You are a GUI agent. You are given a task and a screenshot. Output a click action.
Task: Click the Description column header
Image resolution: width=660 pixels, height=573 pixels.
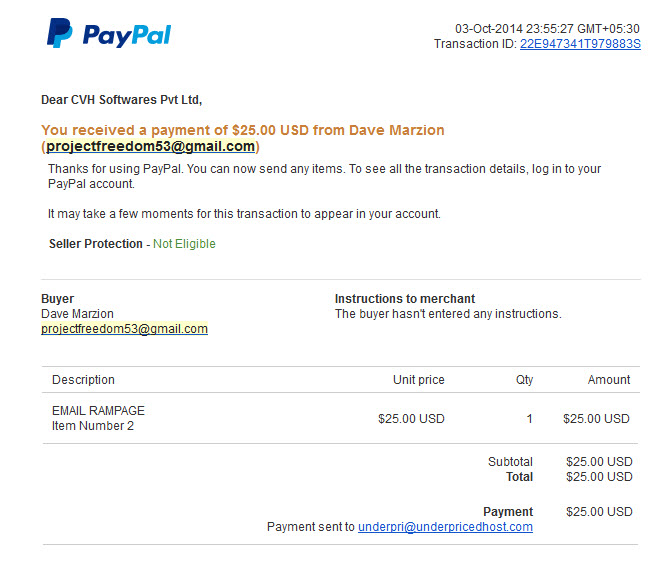(x=83, y=380)
